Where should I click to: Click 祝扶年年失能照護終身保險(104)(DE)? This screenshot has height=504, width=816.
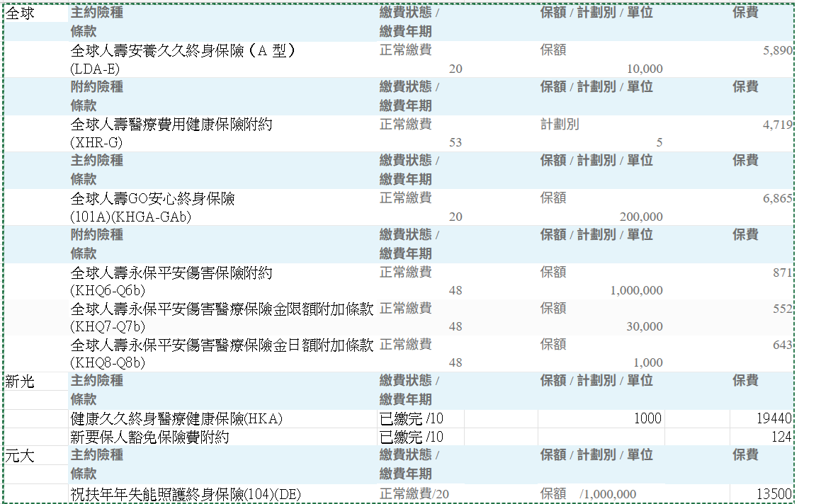pos(186,493)
